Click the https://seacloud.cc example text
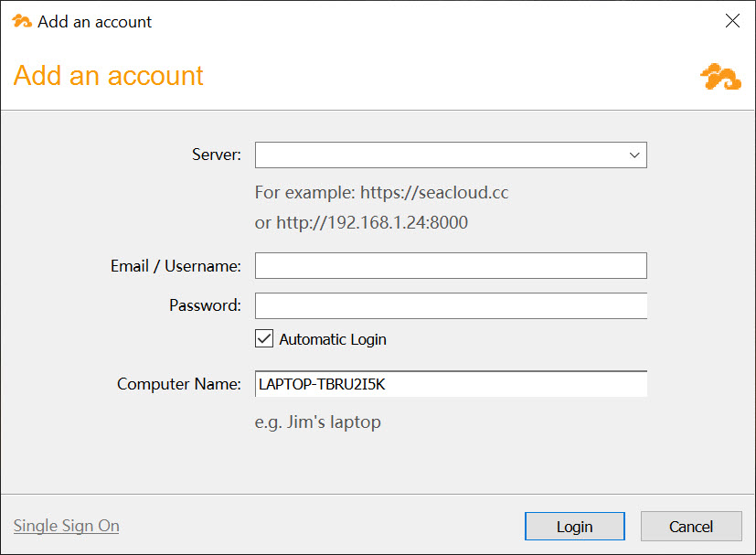This screenshot has height=555, width=756. 434,192
